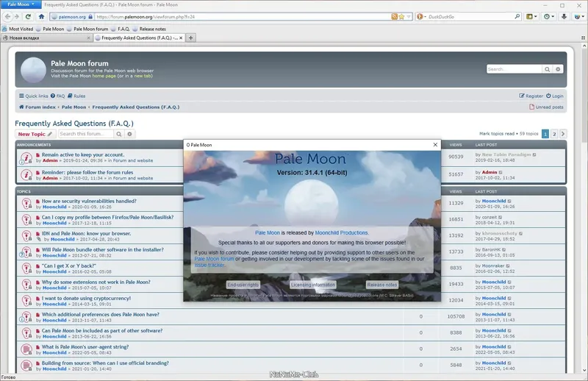Open home page in a new tab link
The width and height of the screenshot is (588, 381).
[143, 76]
